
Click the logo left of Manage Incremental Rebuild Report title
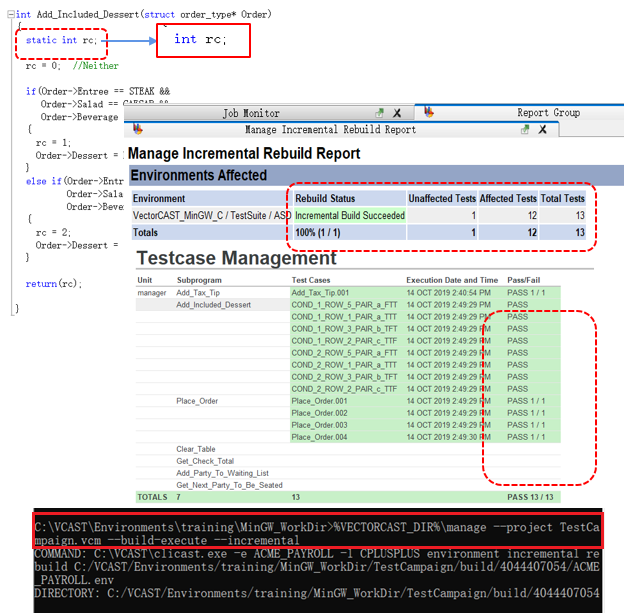(137, 129)
